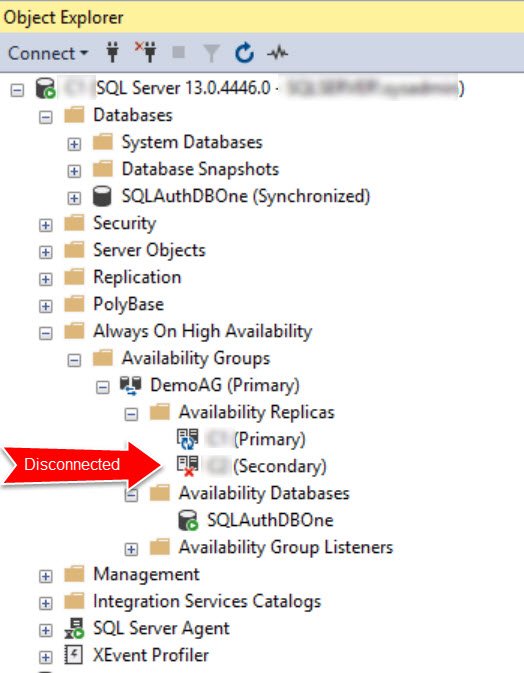Select SQLAuthDBOne under Availability Databases

(x=270, y=520)
